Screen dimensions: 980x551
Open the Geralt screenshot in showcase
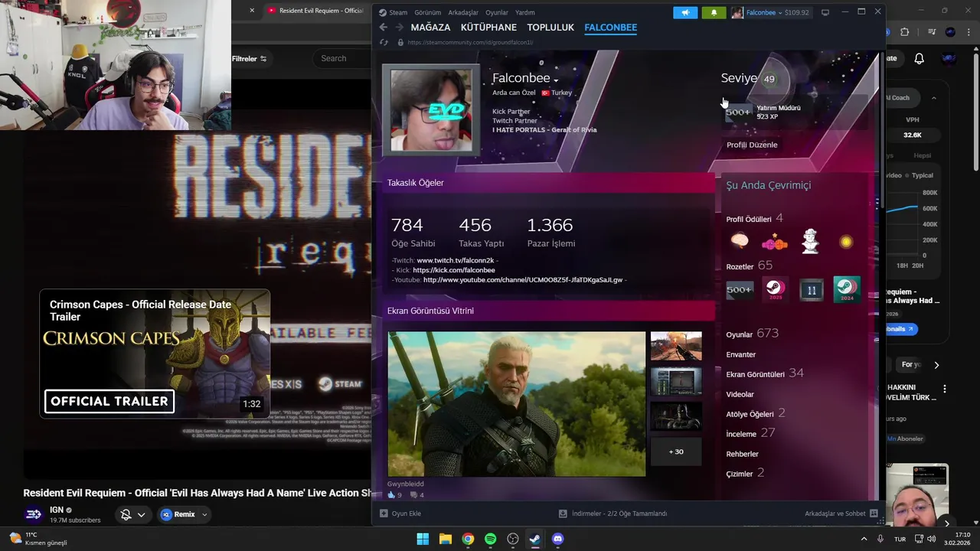click(517, 404)
